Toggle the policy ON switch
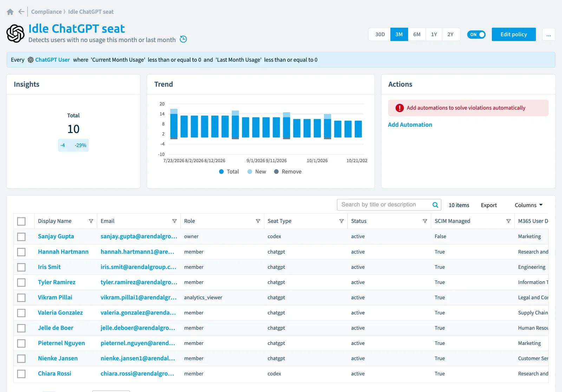The height and width of the screenshot is (392, 562). pos(476,34)
